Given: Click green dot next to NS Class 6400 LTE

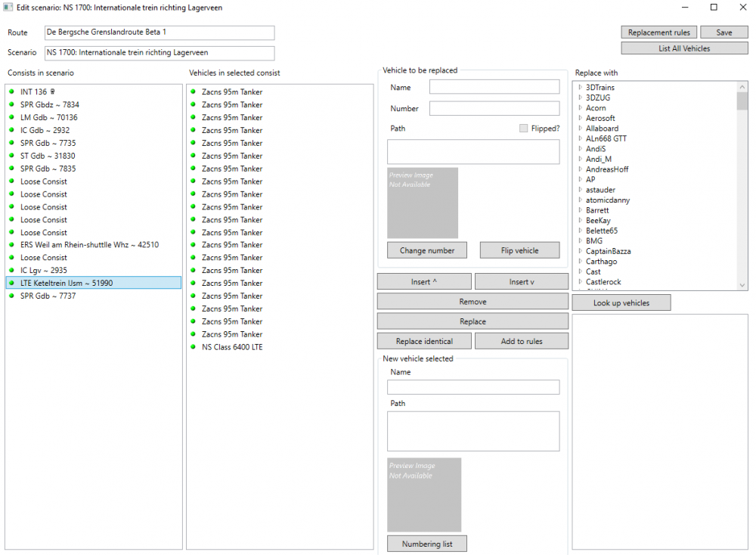Looking at the screenshot, I should tap(194, 347).
